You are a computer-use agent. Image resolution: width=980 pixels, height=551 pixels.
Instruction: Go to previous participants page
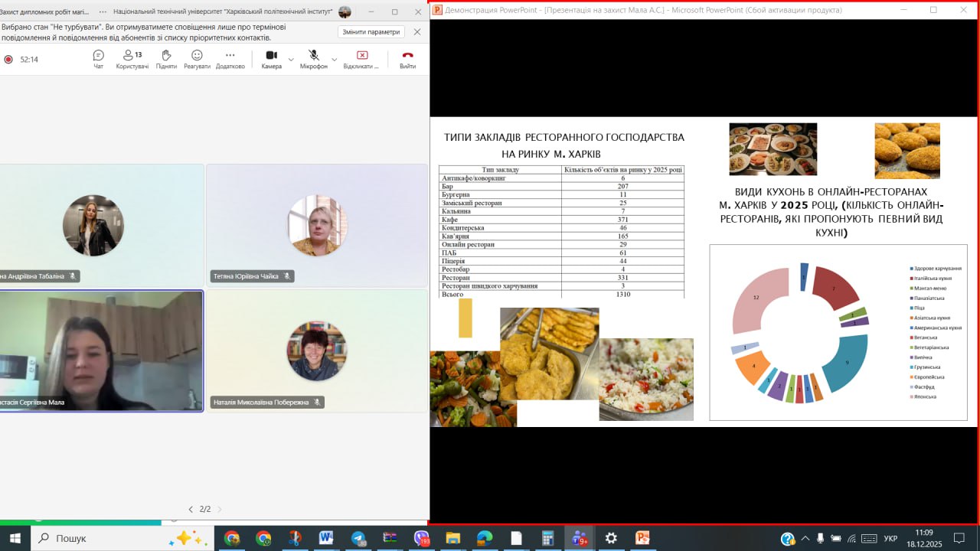(x=191, y=509)
